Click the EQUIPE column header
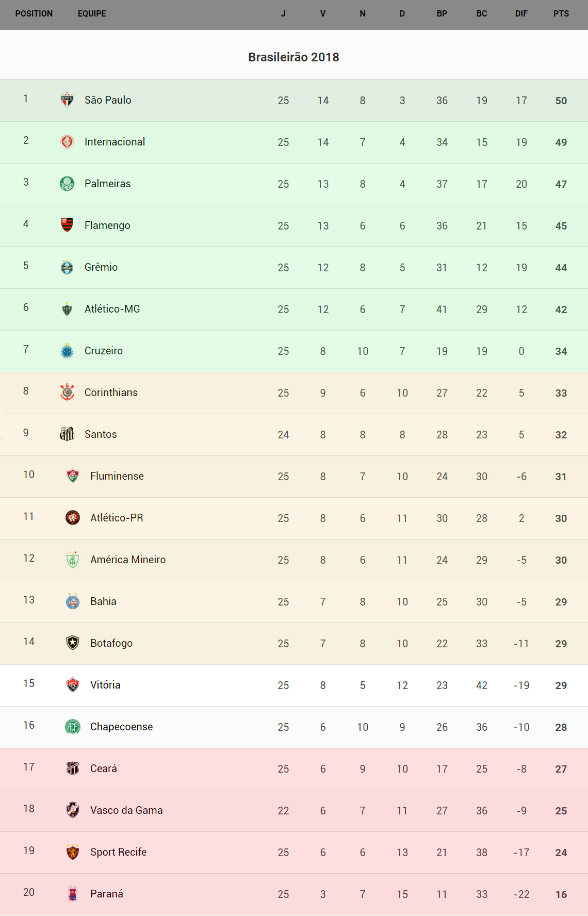 (92, 14)
